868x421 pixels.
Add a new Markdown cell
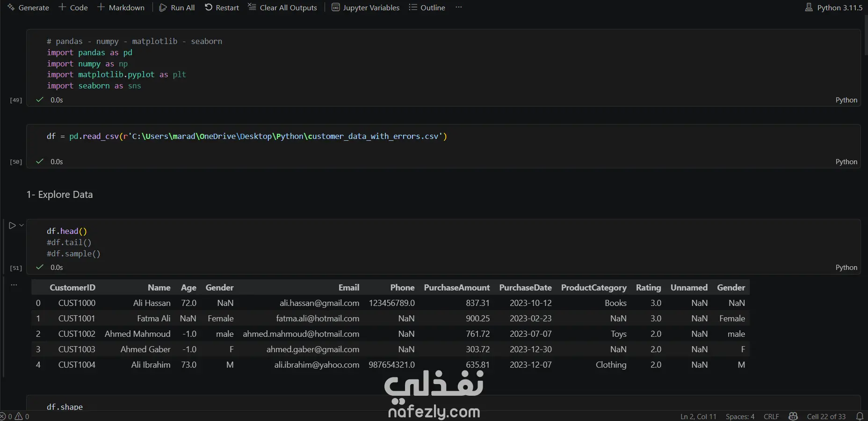(121, 7)
